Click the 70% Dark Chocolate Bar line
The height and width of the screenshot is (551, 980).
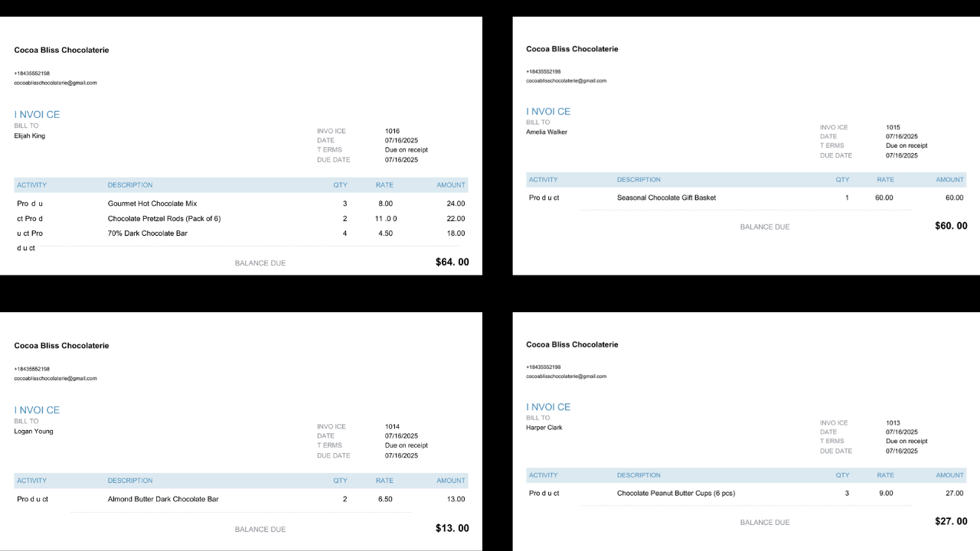pos(148,233)
